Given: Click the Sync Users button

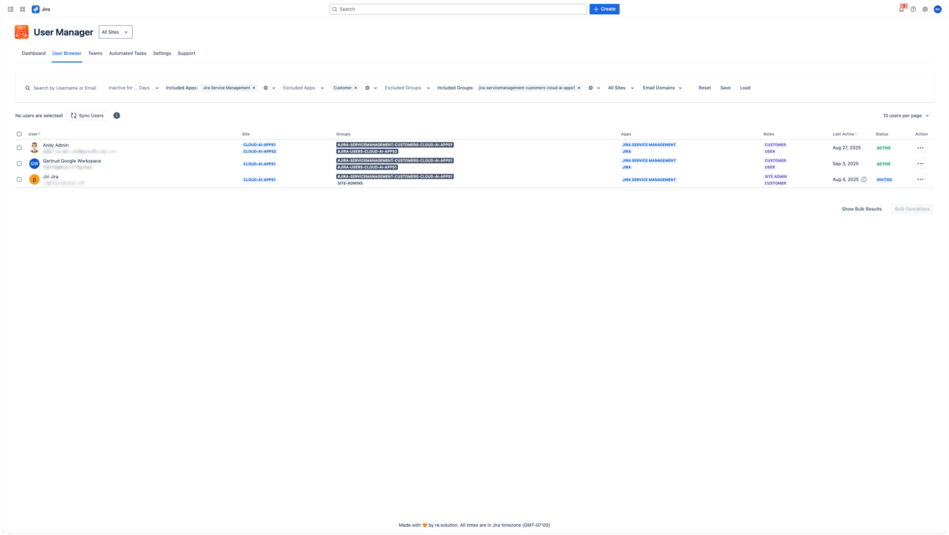Looking at the screenshot, I should coord(88,116).
